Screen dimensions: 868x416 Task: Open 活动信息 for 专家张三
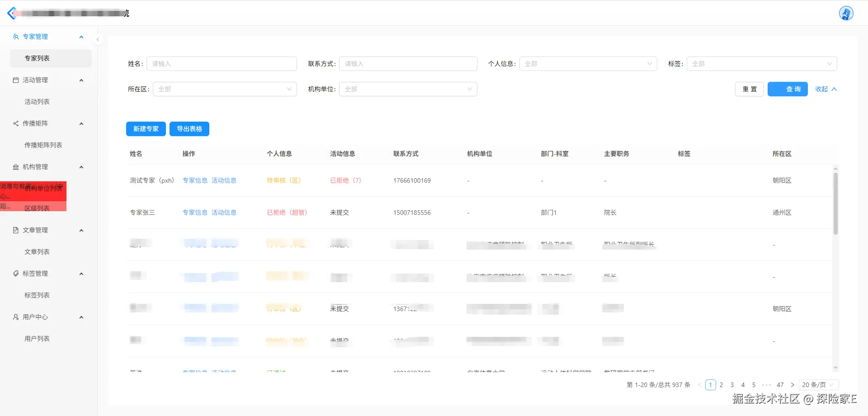(224, 213)
